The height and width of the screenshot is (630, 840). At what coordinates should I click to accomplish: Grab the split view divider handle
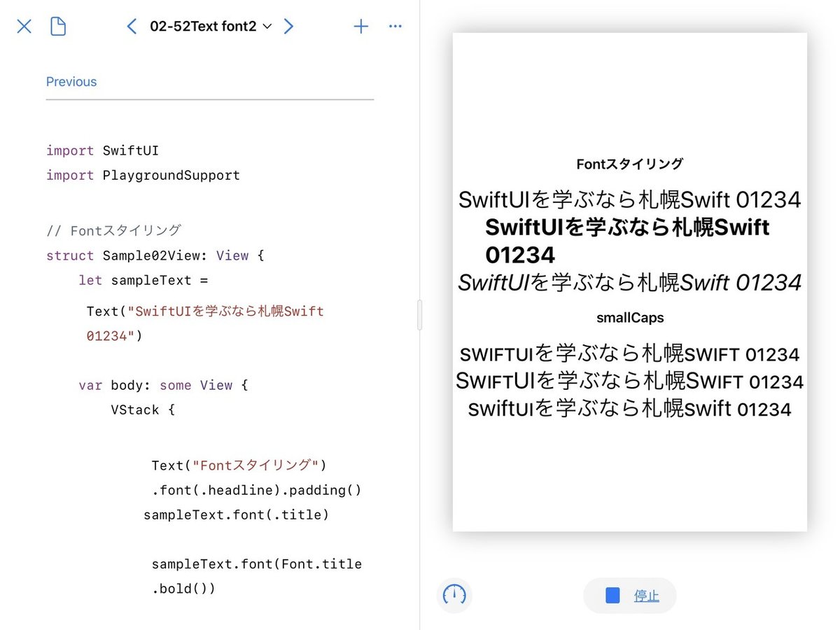tap(419, 315)
